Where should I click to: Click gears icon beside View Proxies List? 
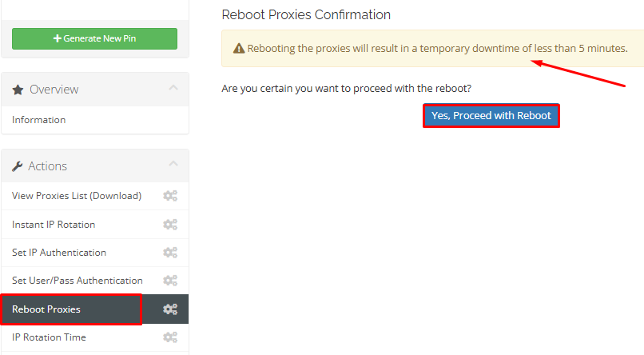(x=170, y=196)
